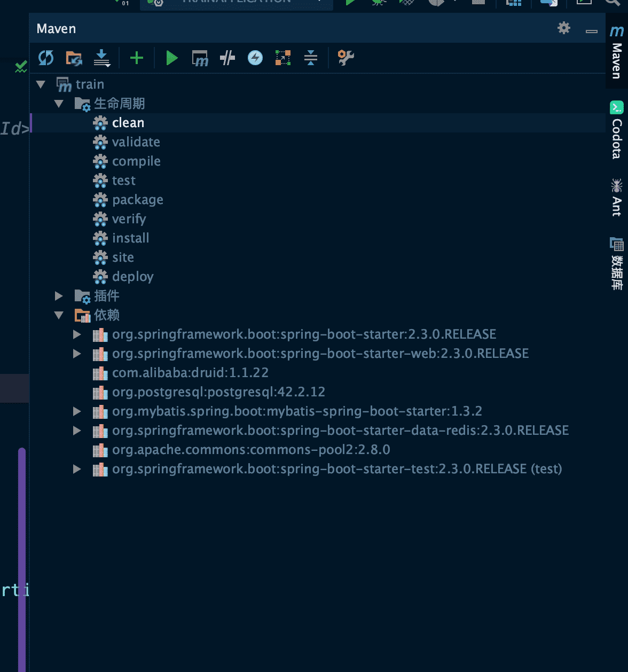
Task: Select the package lifecycle goal
Action: (x=137, y=200)
